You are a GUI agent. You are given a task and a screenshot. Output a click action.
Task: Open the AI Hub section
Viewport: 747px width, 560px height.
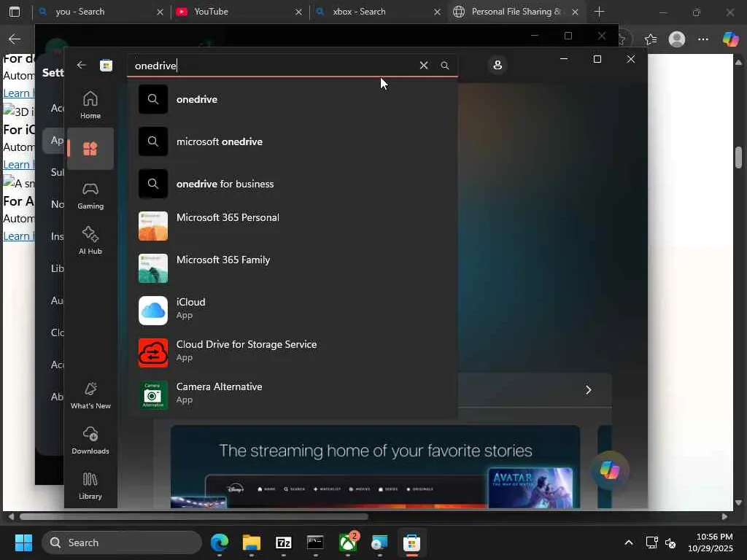pyautogui.click(x=90, y=241)
